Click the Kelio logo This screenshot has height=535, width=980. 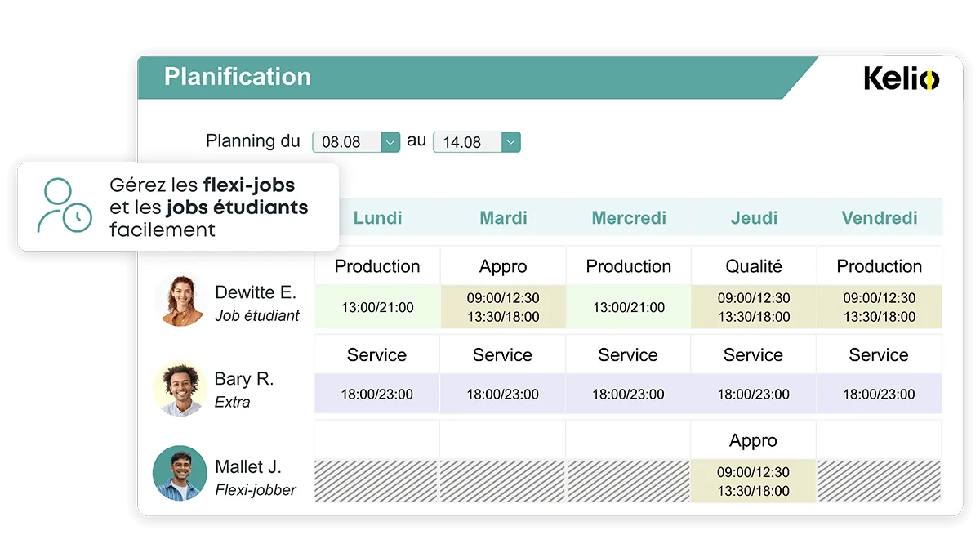(x=902, y=78)
